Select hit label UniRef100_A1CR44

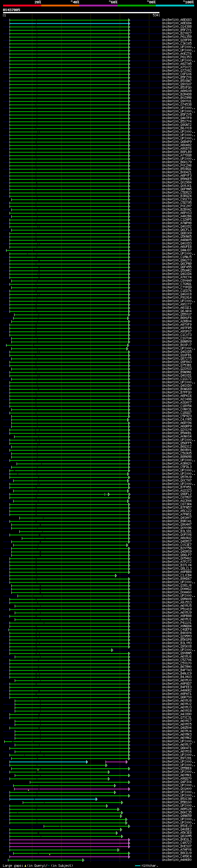177,501
